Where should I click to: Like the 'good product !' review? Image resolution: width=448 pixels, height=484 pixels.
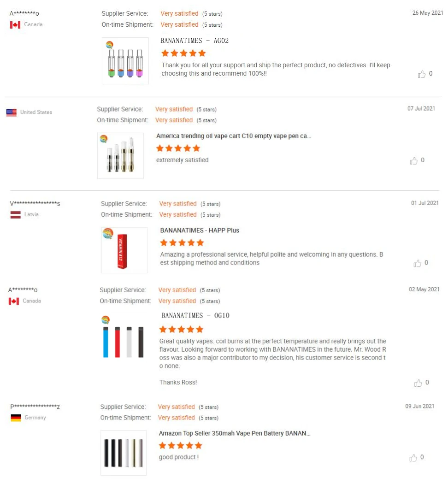click(x=413, y=458)
